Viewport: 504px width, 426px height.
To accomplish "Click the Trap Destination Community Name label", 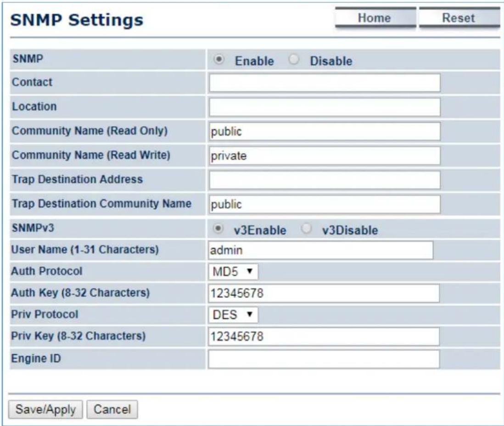I will click(x=101, y=203).
